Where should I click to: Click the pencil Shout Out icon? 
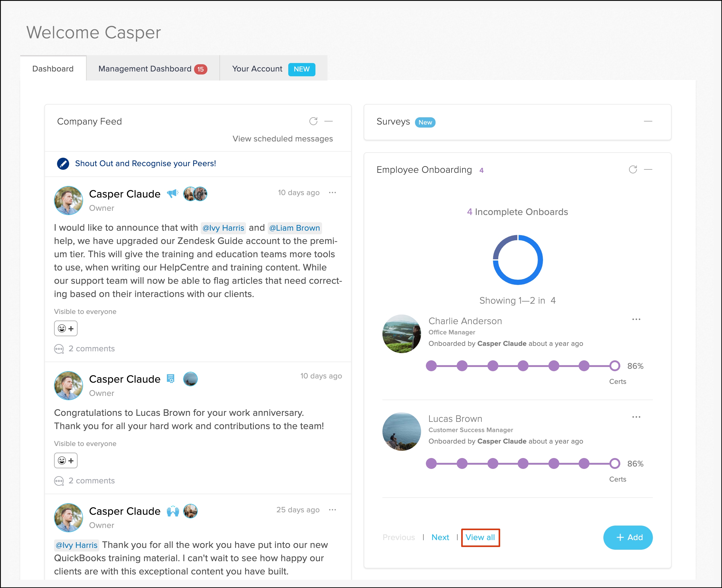63,164
